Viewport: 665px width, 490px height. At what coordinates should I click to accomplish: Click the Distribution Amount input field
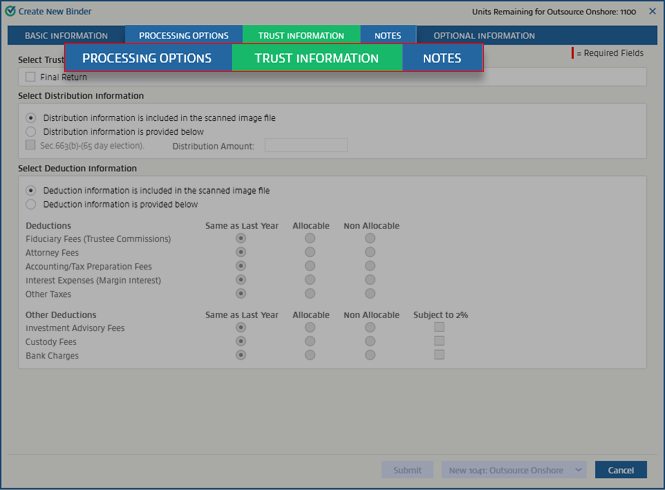[x=305, y=145]
